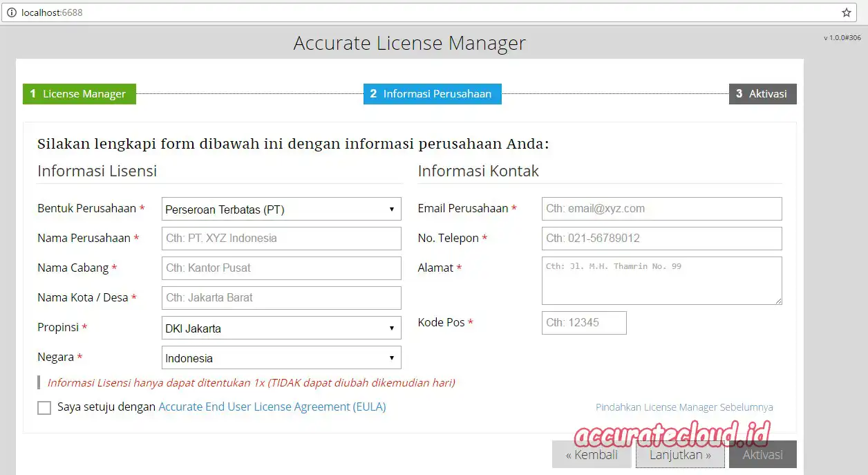Open Pindahkan License Manager Sebelumnya link
868x475 pixels.
click(684, 407)
